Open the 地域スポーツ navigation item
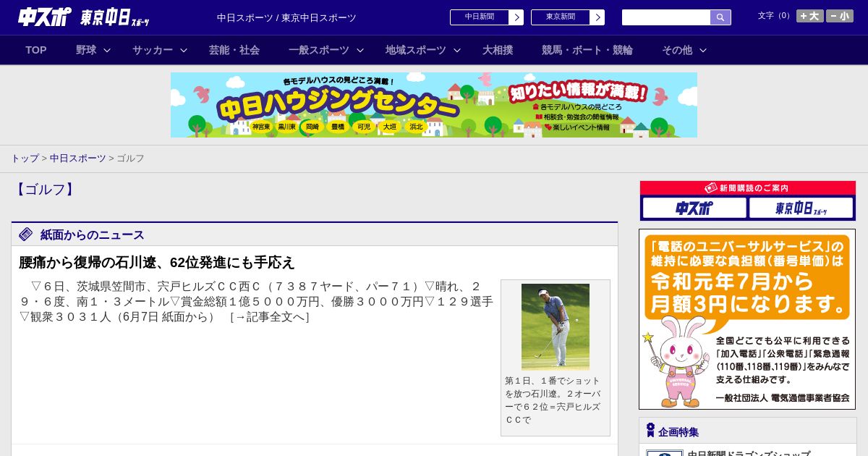The image size is (868, 456). (416, 50)
